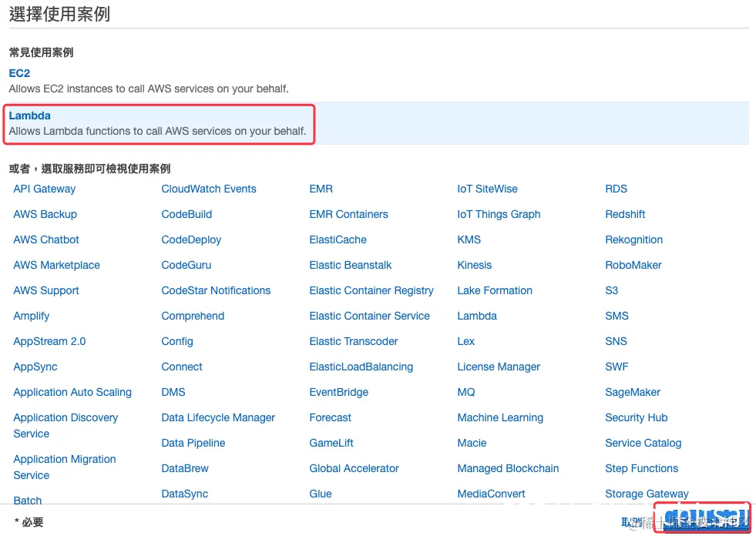Viewport: 756px width, 536px height.
Task: Click the RoboMaker link
Action: (x=633, y=266)
